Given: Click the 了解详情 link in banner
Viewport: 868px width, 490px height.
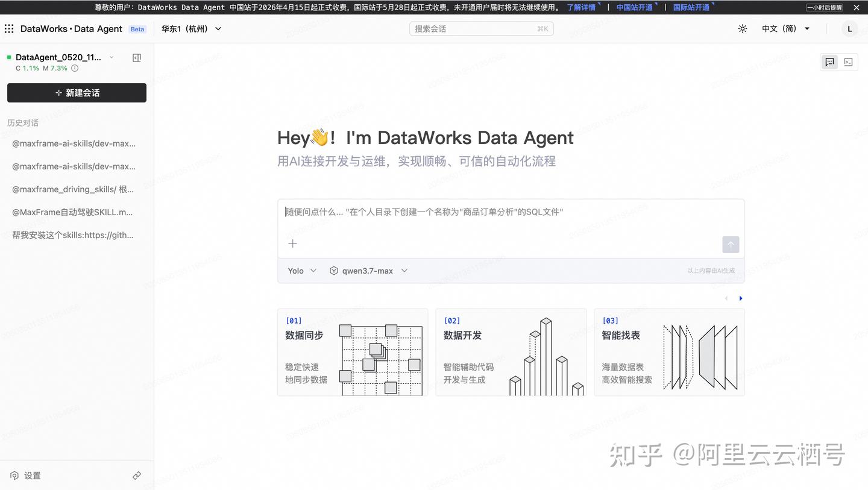Looking at the screenshot, I should click(581, 7).
